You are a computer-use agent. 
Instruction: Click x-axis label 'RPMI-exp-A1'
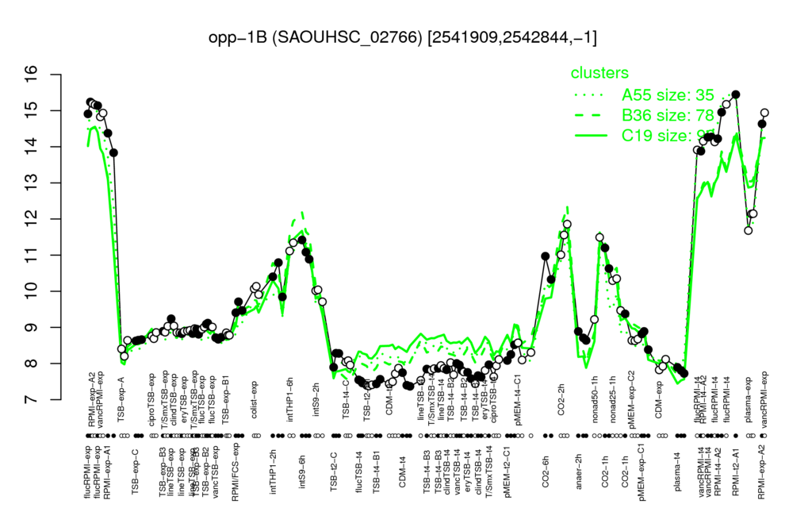click(107, 472)
